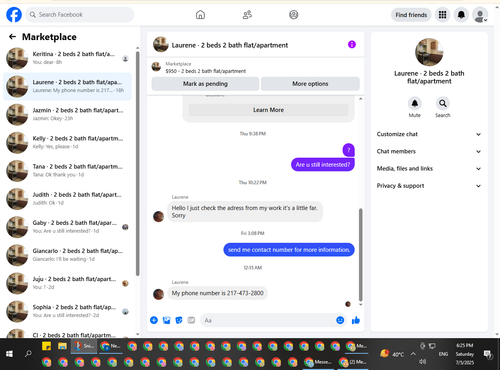Choose a GIF from the composer

tap(191, 320)
